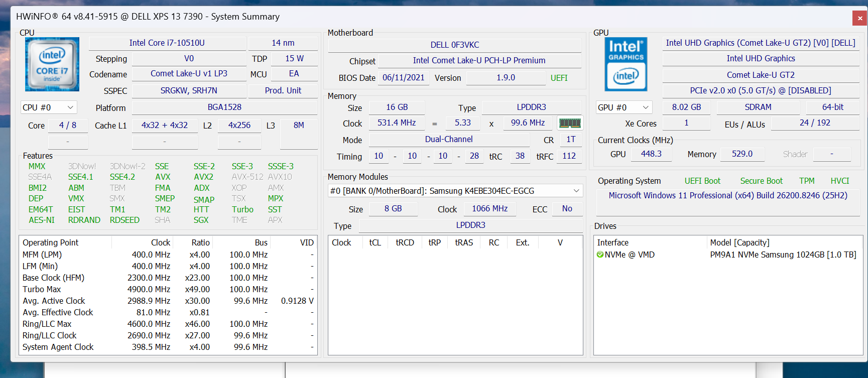Screen dimensions: 868x378
Task: Click the green memory module icon
Action: pos(570,123)
